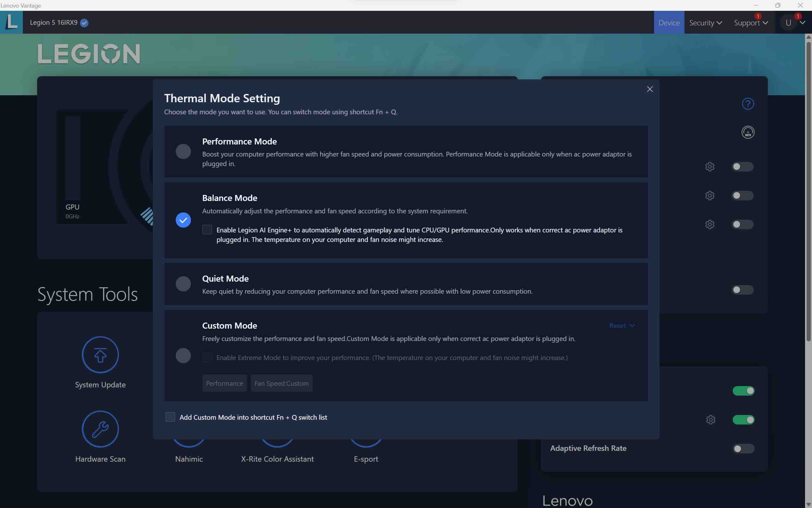Screen dimensions: 812x508
Task: Expand the Security menu
Action: [705, 23]
